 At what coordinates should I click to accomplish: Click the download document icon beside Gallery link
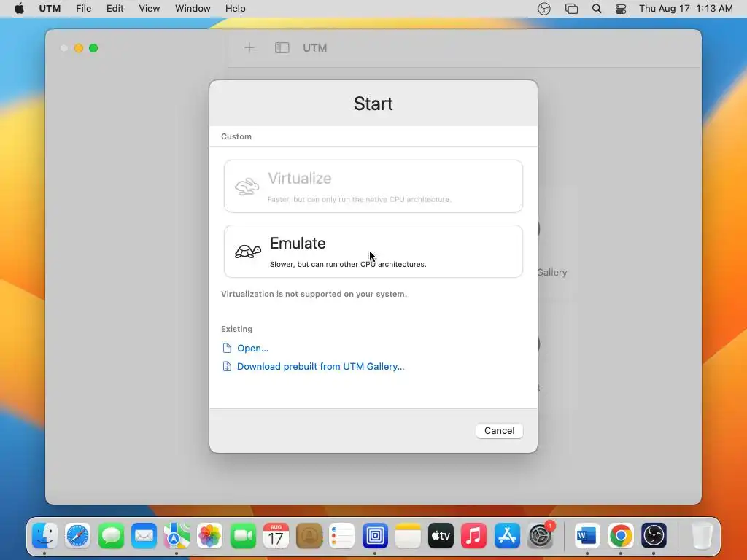coord(227,366)
